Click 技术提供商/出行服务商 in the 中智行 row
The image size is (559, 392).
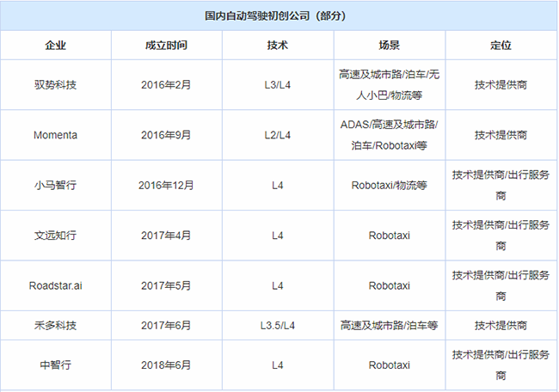click(501, 365)
